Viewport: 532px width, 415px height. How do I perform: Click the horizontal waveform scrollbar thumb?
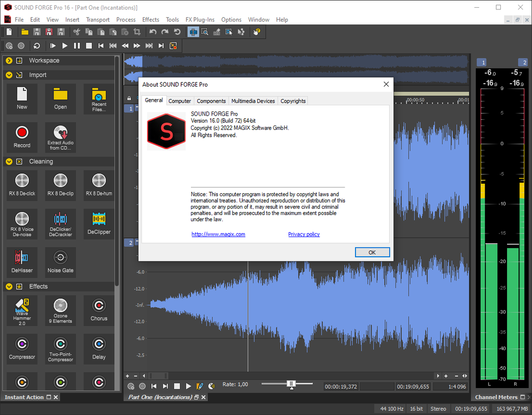tap(158, 376)
